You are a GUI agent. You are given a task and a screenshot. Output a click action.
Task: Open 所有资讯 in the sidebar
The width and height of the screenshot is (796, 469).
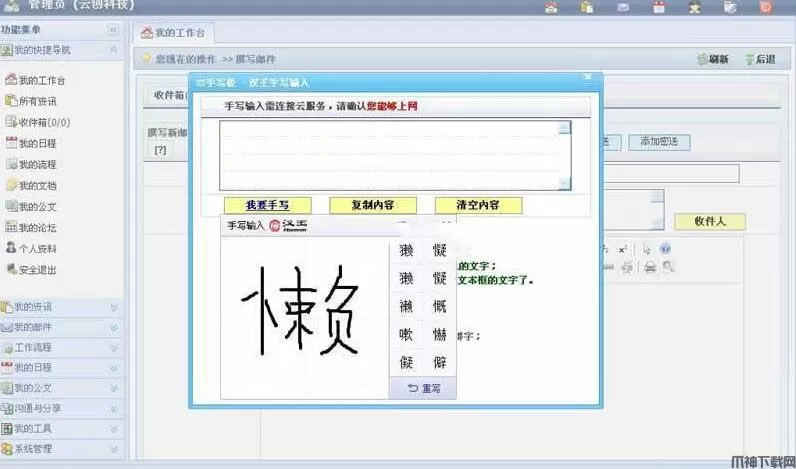(30, 101)
